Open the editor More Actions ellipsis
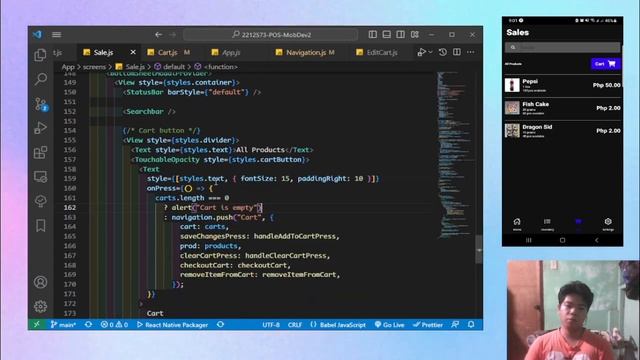Screen dimensions: 640x360 pyautogui.click(x=471, y=52)
